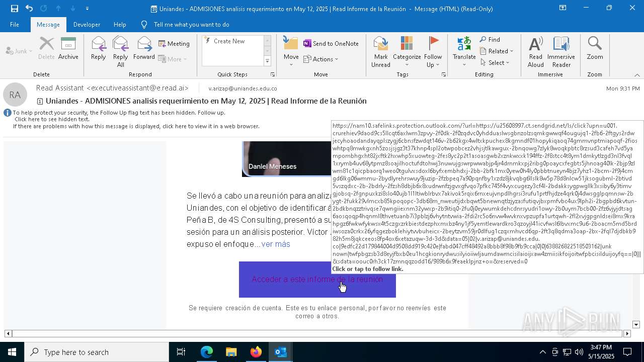Delete this message
This screenshot has width=644, height=362.
(x=46, y=49)
